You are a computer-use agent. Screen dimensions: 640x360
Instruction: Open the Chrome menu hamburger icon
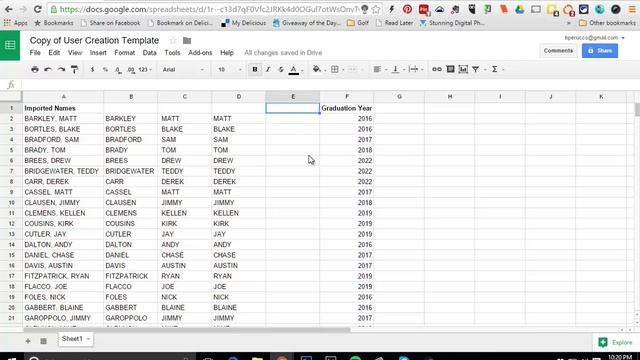point(631,9)
